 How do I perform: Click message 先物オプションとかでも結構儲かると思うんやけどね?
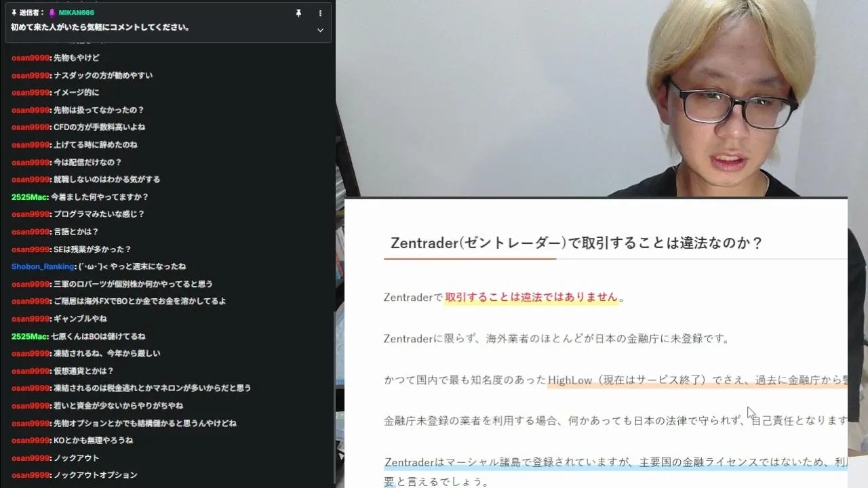[145, 423]
